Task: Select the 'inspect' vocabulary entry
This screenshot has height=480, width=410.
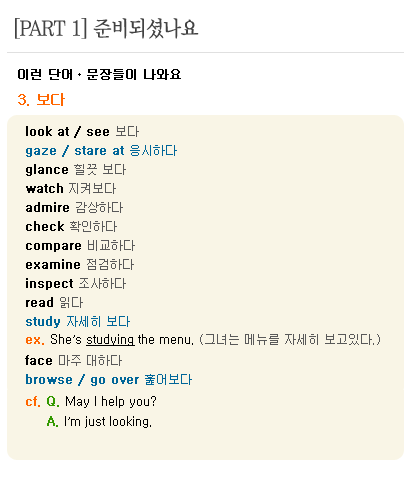Action: 76,284
